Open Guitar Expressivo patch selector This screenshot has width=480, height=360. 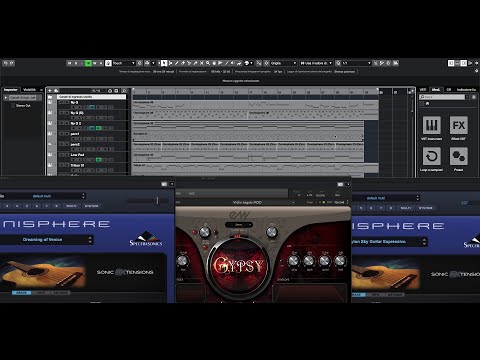click(x=390, y=242)
